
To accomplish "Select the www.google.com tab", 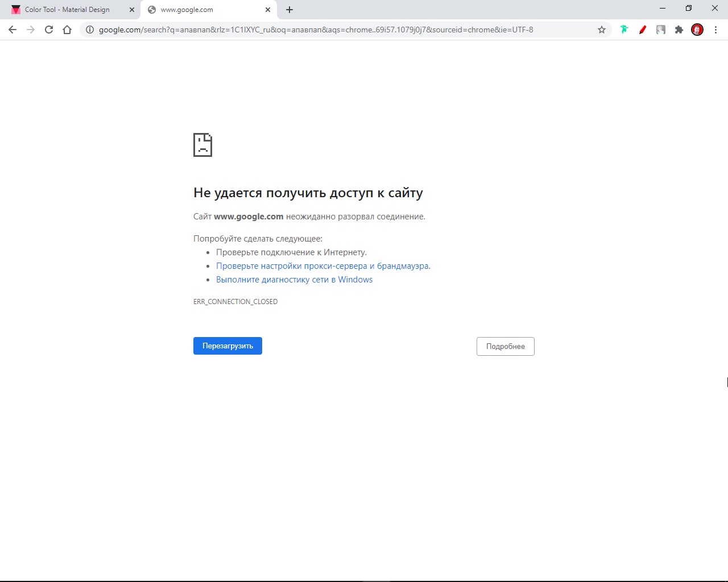I will tap(209, 10).
